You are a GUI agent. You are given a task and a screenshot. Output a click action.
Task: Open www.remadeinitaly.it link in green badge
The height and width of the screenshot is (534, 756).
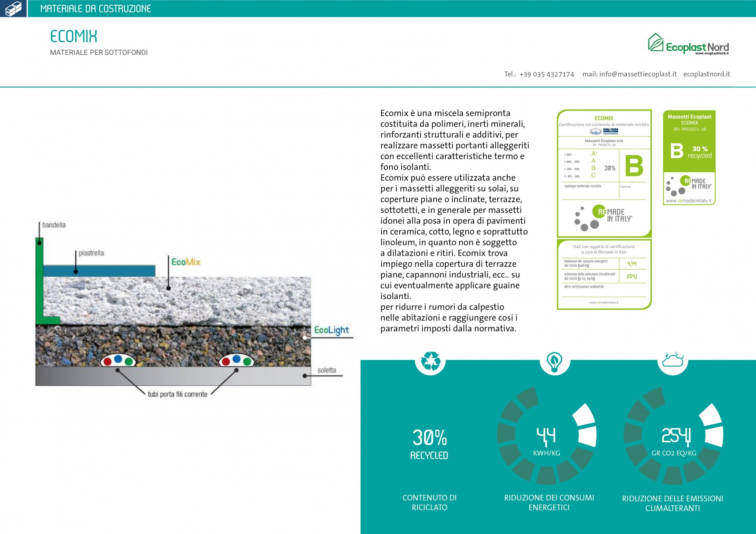pyautogui.click(x=689, y=201)
